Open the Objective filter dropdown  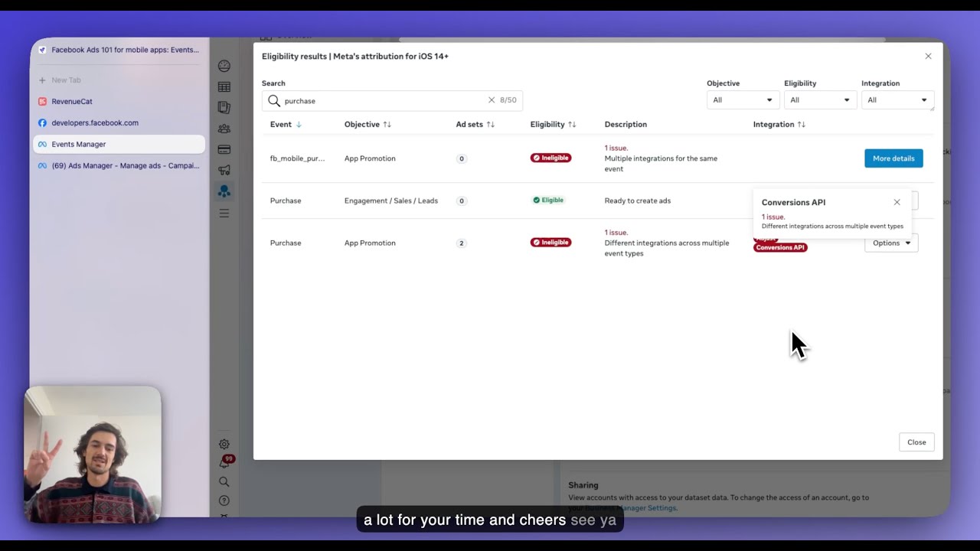pos(743,100)
